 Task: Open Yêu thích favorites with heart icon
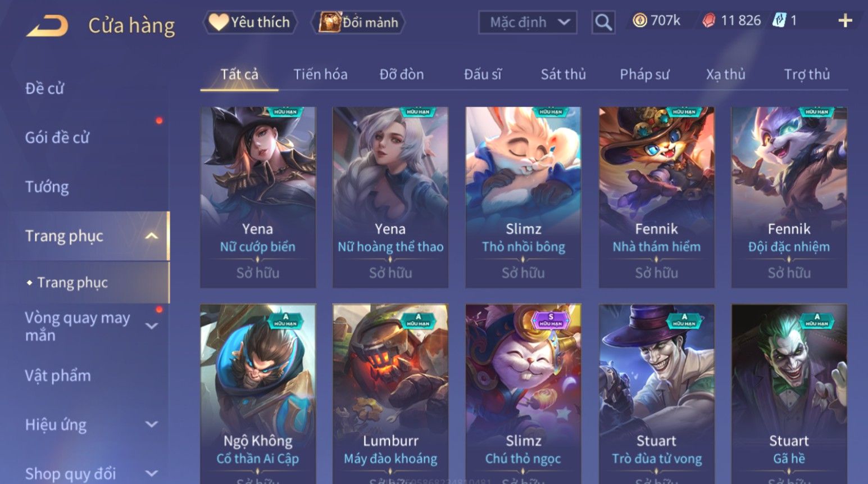249,22
